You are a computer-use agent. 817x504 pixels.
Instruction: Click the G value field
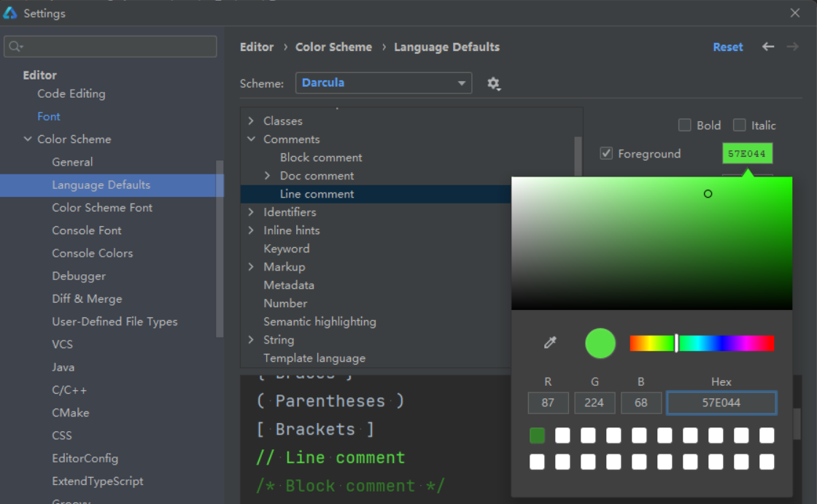point(595,403)
